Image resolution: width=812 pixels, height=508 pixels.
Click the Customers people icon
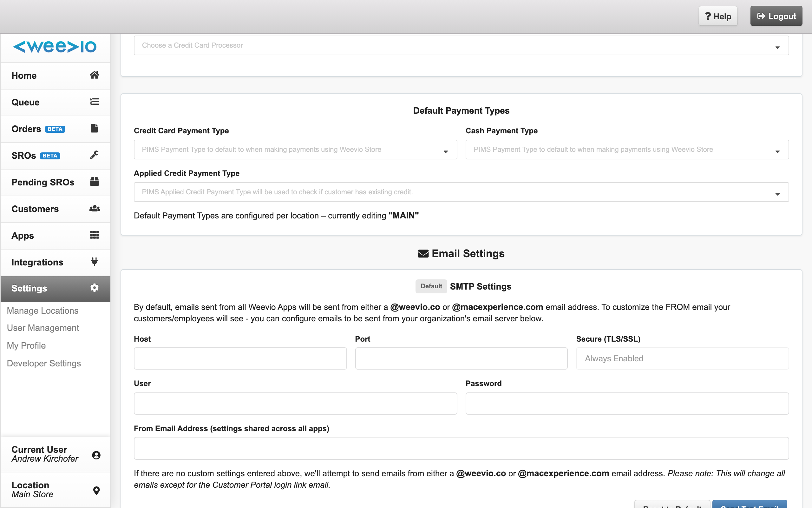[95, 208]
